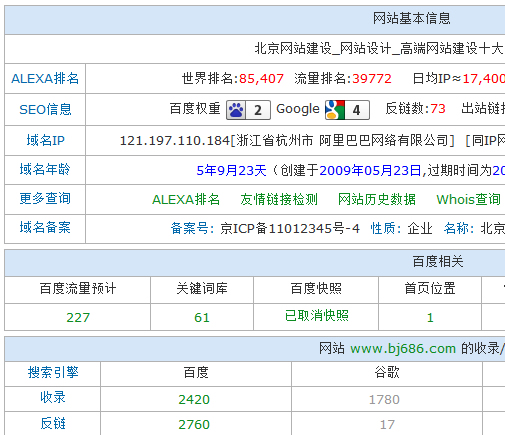Click the 域名备案 label link
The image size is (505, 435).
[45, 227]
